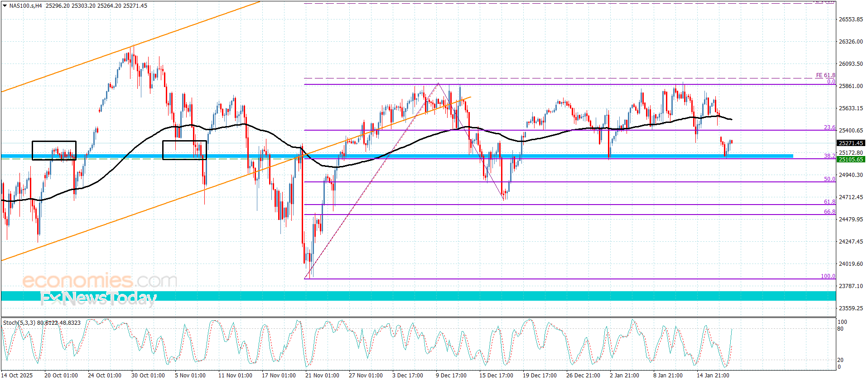The height and width of the screenshot is (381, 868).
Task: Open the chart dropdown triangle beside NAS100.s
Action: (x=5, y=6)
